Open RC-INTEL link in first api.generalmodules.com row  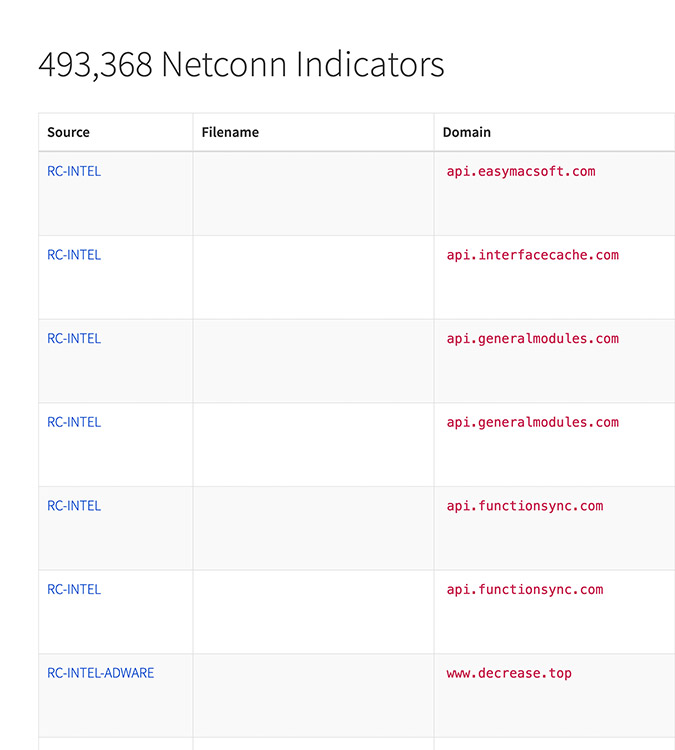[74, 339]
